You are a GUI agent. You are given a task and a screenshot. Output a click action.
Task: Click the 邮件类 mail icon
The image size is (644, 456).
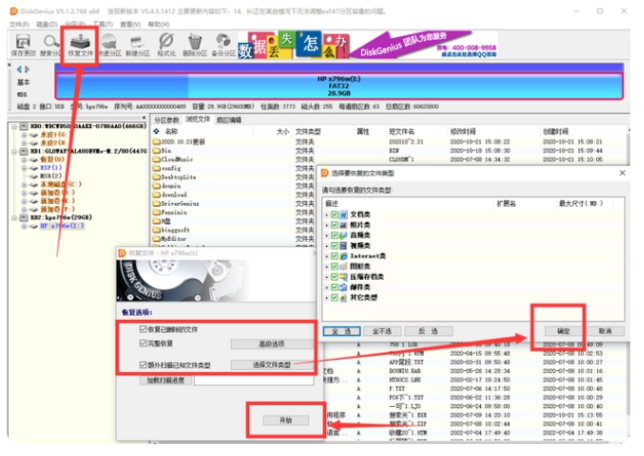pyautogui.click(x=343, y=287)
